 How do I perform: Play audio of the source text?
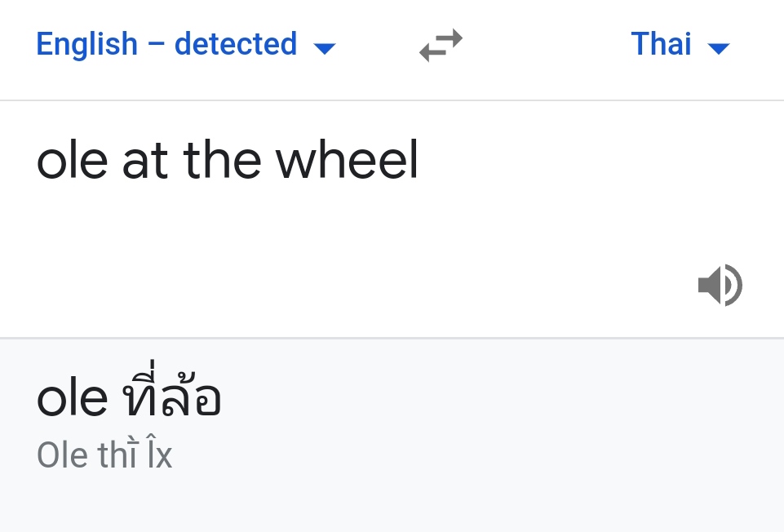pyautogui.click(x=720, y=286)
